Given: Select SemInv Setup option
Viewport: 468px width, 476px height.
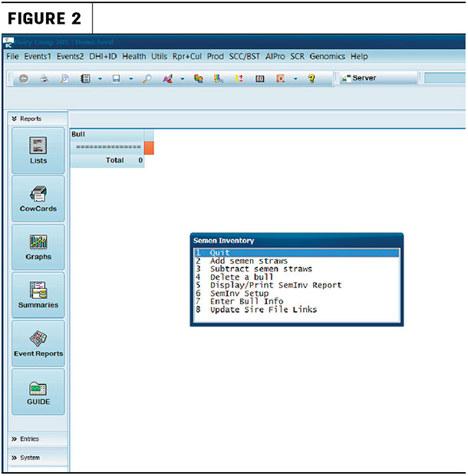Looking at the screenshot, I should click(297, 294).
